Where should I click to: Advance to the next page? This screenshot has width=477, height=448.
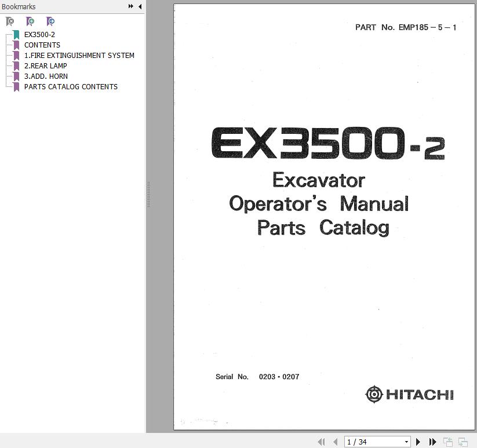[x=418, y=442]
